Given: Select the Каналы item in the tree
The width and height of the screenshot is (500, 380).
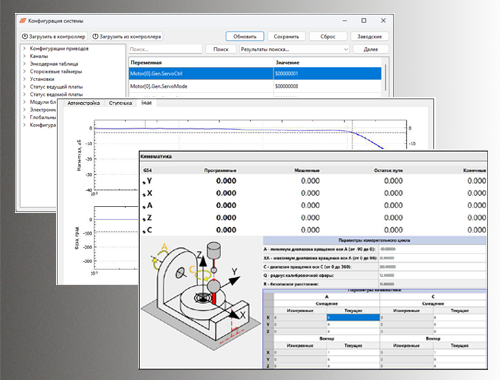Looking at the screenshot, I should point(39,56).
